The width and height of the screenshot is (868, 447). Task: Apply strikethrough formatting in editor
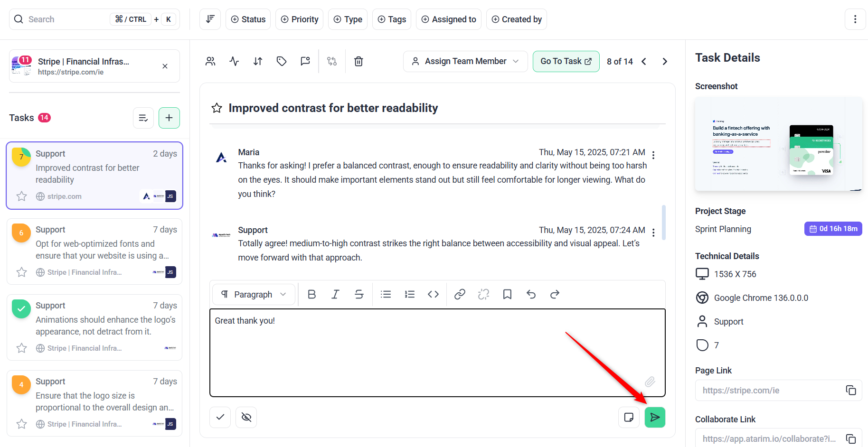click(x=359, y=295)
